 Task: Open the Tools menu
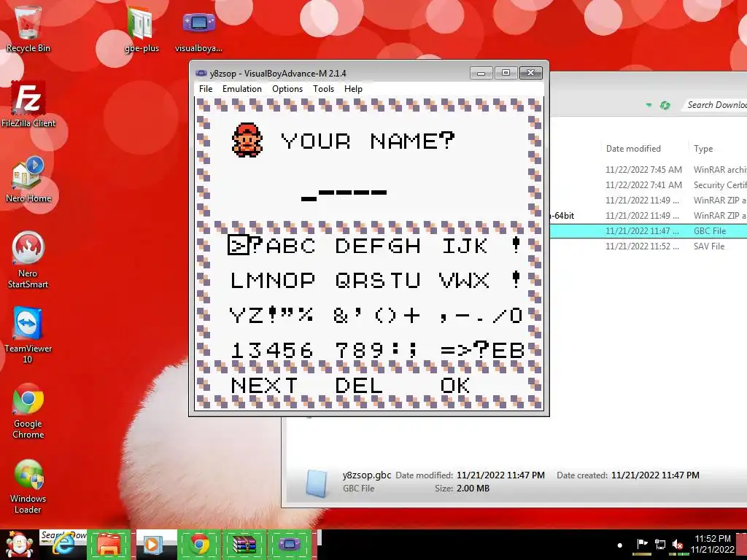click(x=323, y=89)
